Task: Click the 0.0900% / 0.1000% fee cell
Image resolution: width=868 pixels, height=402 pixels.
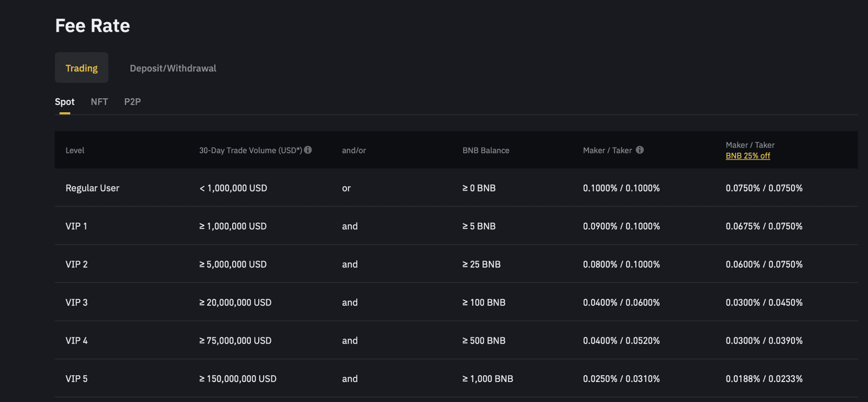Action: point(622,226)
